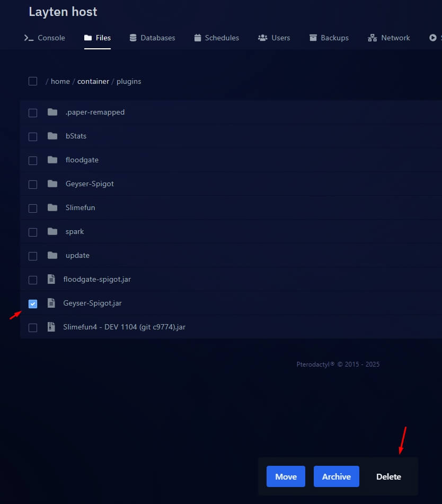Click the Archive button
This screenshot has width=442, height=504.
point(337,476)
